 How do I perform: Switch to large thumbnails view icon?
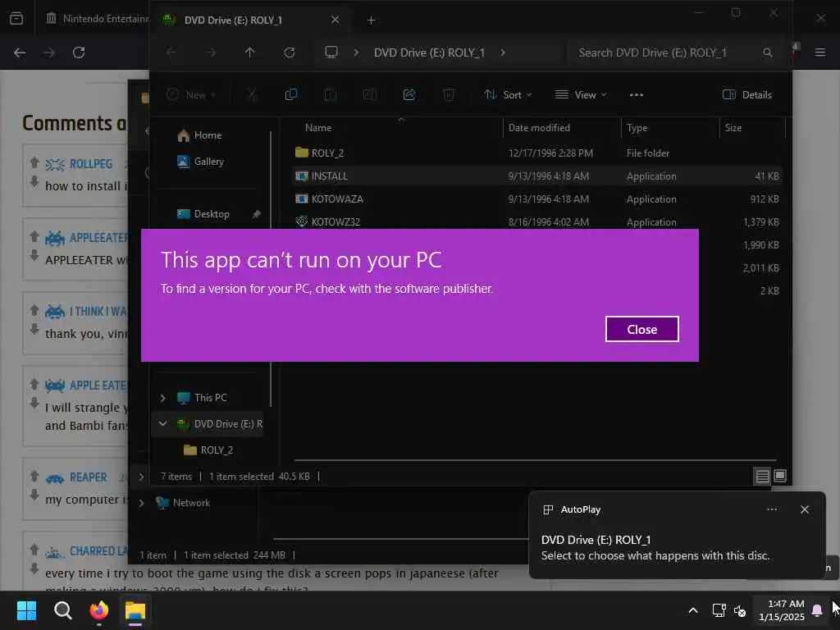[780, 476]
